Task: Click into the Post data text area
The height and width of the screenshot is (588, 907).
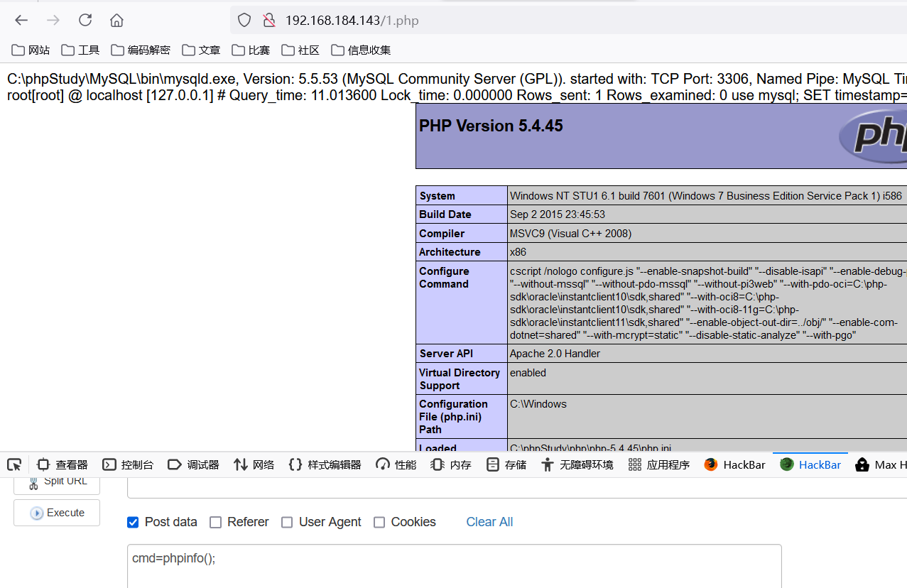Action: (455, 566)
